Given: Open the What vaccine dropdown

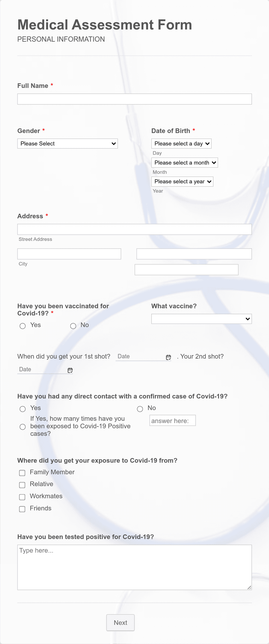Looking at the screenshot, I should [202, 319].
